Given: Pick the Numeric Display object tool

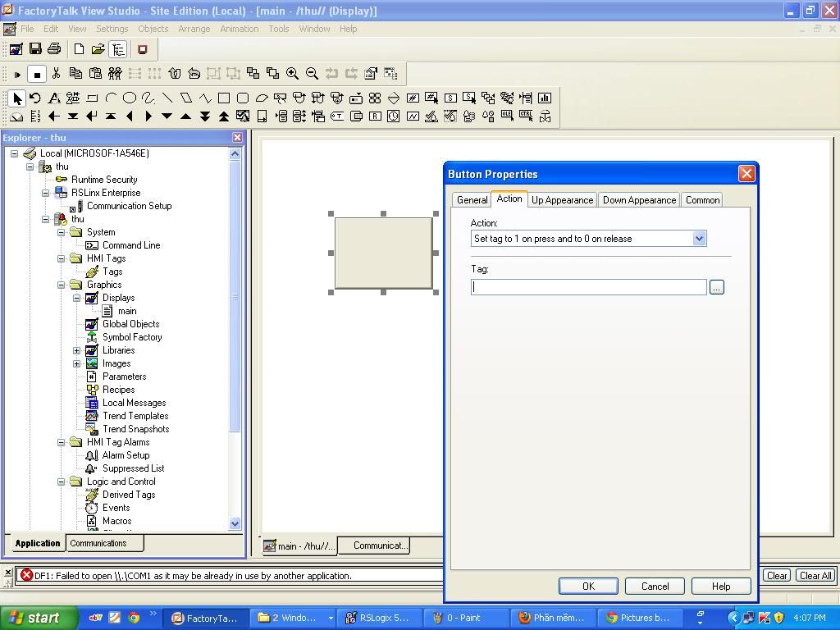Looking at the screenshot, I should click(413, 98).
